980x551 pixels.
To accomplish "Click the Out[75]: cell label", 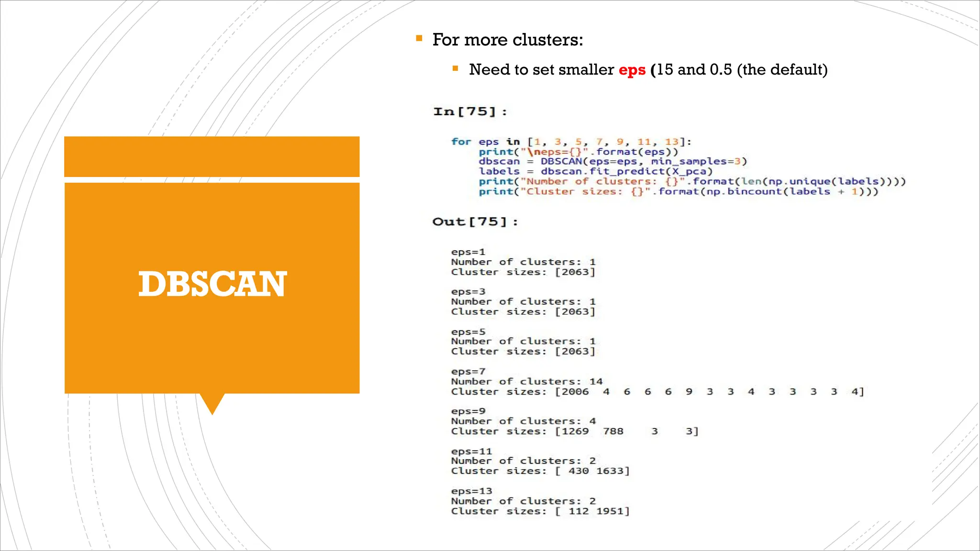I will [x=475, y=221].
